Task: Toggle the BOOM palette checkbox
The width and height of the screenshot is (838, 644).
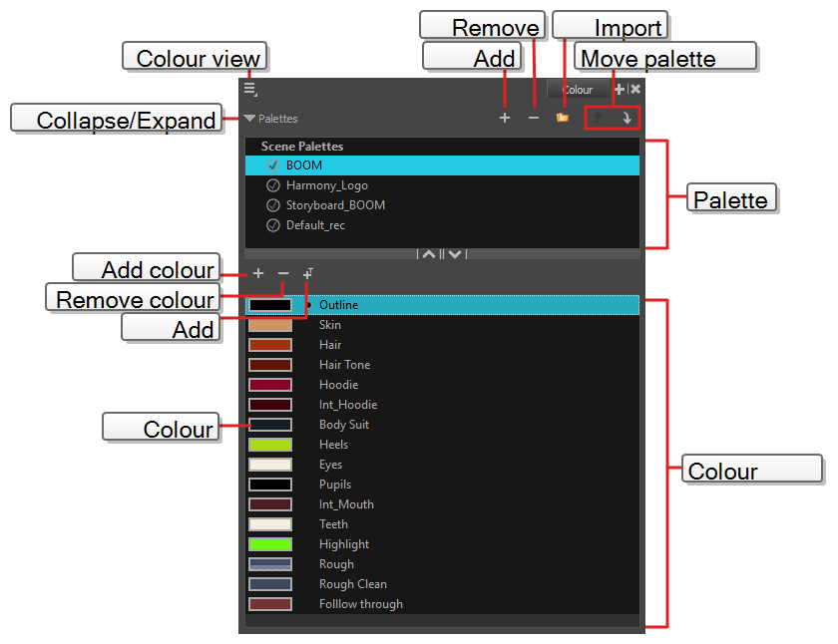Action: pyautogui.click(x=272, y=165)
